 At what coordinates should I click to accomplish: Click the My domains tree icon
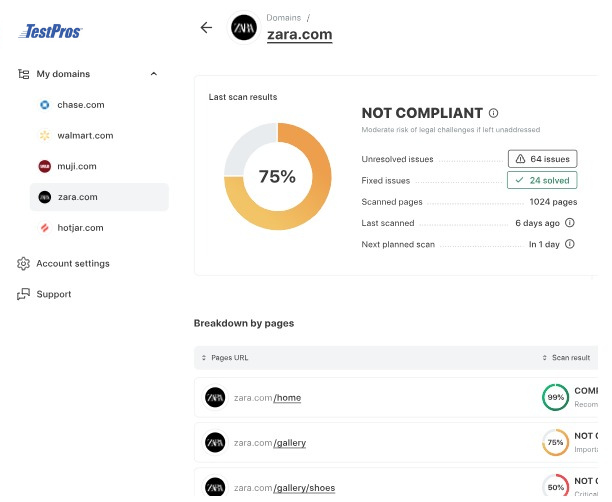pos(23,74)
